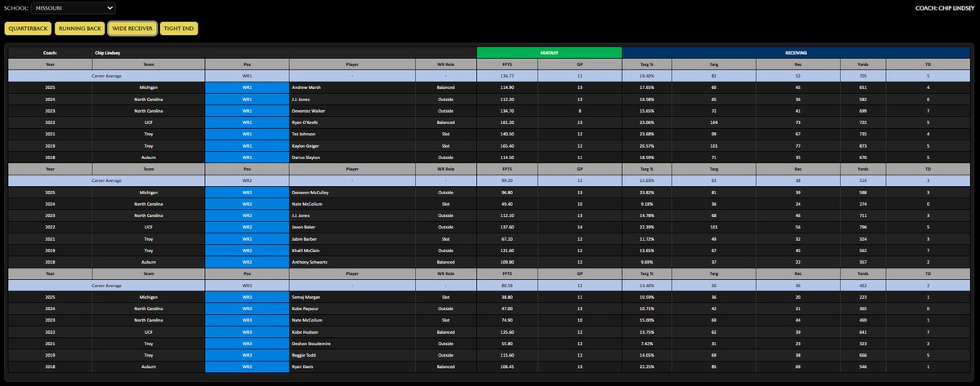Open the School dropdown showing Missouri
The height and width of the screenshot is (386, 980).
point(73,8)
